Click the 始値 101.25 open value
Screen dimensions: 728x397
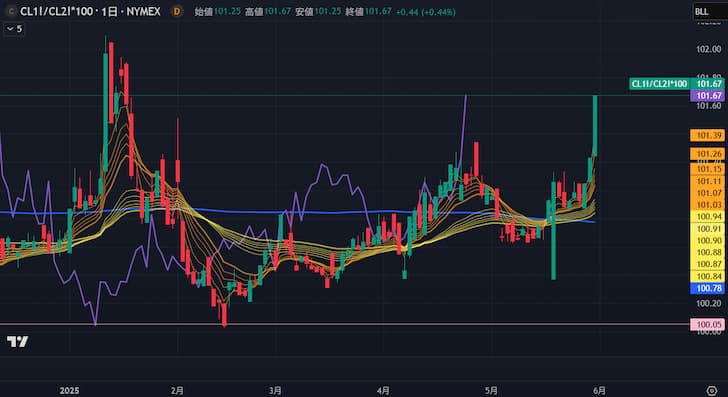tap(217, 12)
